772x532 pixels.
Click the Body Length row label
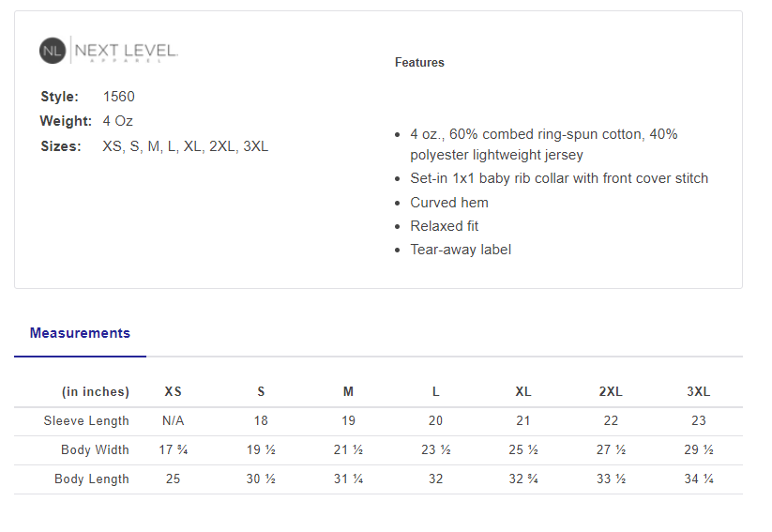(92, 479)
